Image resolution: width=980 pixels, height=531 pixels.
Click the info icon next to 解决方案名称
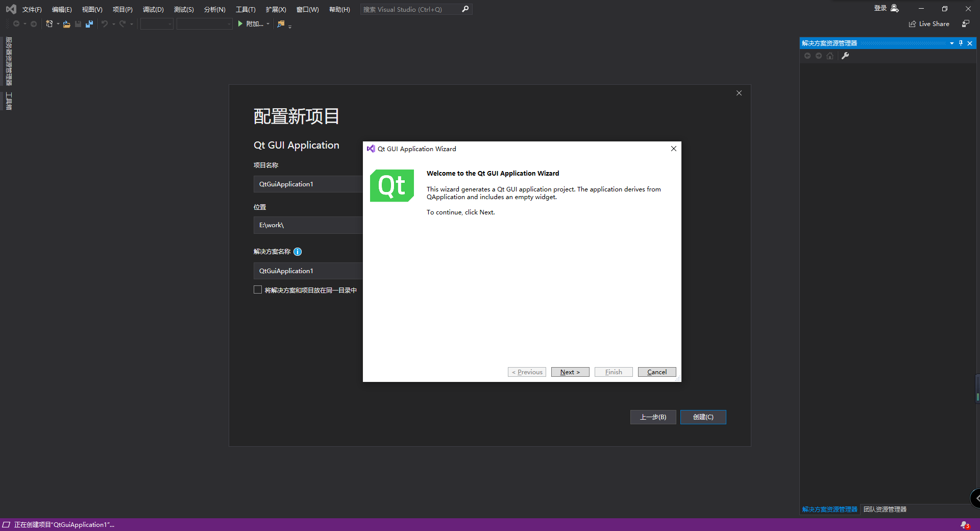coord(298,252)
